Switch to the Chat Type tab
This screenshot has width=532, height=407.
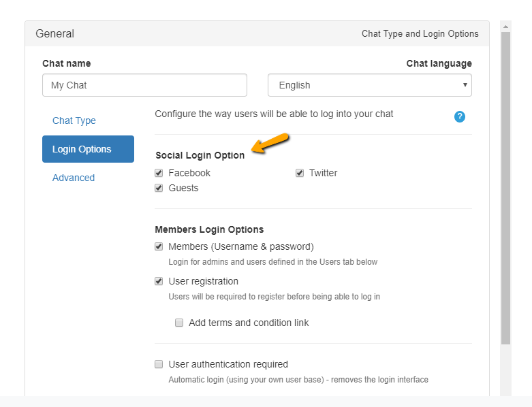point(74,120)
